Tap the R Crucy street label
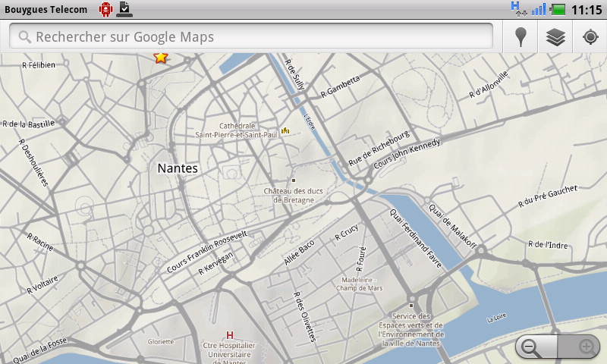The height and width of the screenshot is (364, 607). pyautogui.click(x=347, y=232)
